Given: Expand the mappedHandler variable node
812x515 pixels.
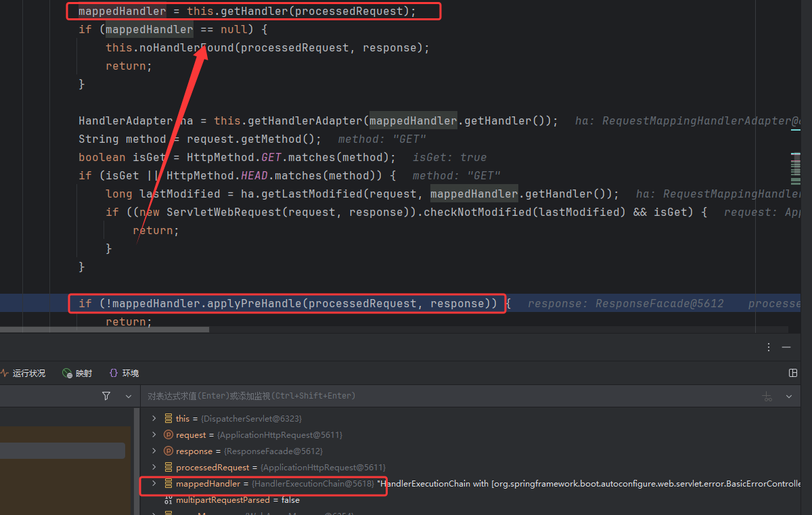Looking at the screenshot, I should [x=154, y=484].
